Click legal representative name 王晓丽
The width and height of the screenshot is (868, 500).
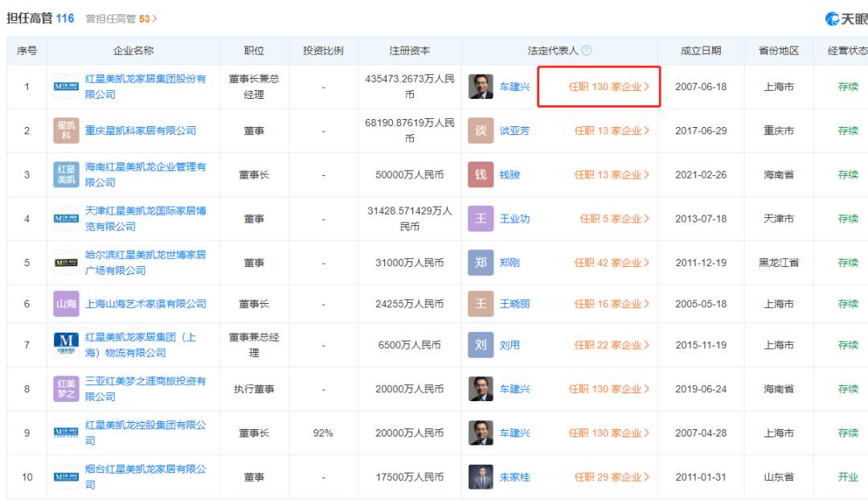click(x=514, y=304)
